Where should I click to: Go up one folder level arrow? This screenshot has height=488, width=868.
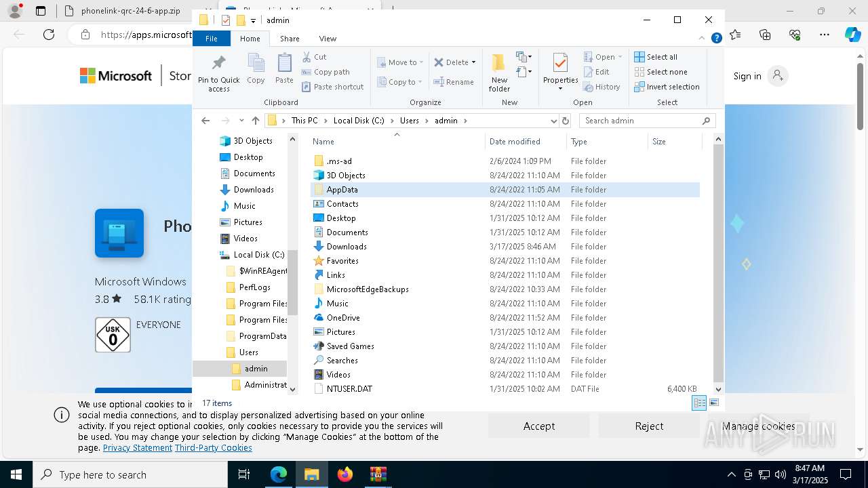coord(255,121)
